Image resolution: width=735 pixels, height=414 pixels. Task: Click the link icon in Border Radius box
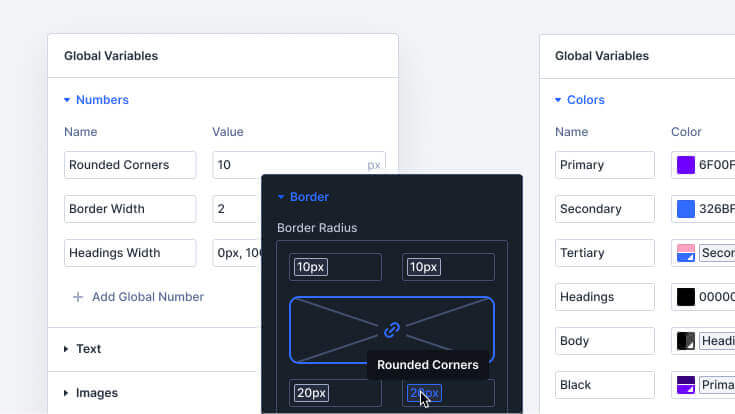392,330
